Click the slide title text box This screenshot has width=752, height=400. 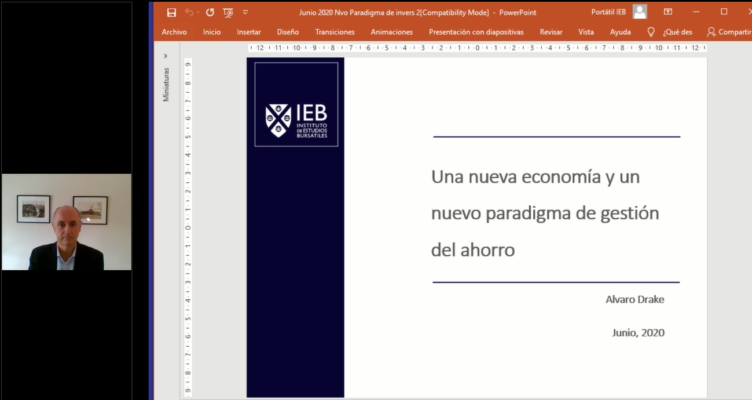click(545, 213)
